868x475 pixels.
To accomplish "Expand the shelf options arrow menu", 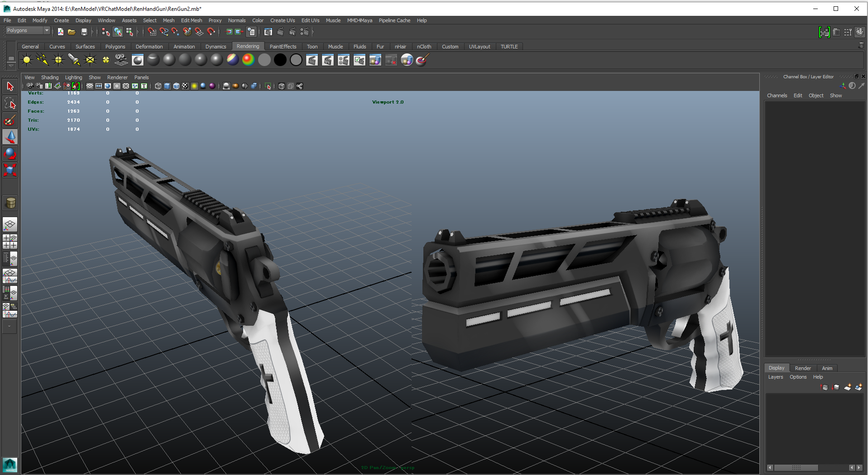I will [x=11, y=66].
